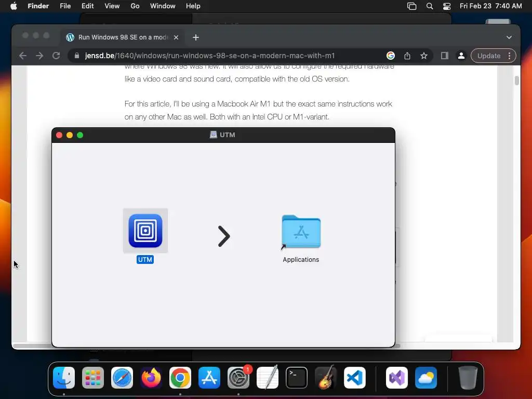Toggle Chrome's side panel icon
The image size is (532, 399).
(x=445, y=56)
